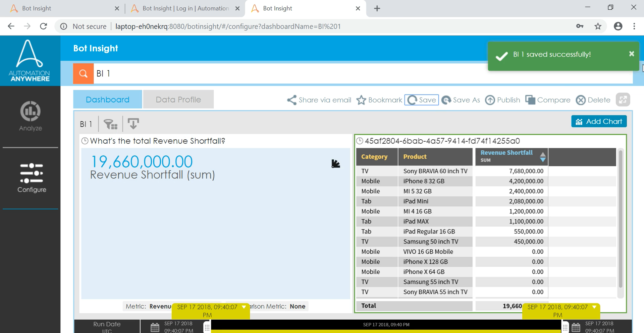
Task: Click the 4,200,000.00 revenue shortfall value
Action: tap(526, 181)
